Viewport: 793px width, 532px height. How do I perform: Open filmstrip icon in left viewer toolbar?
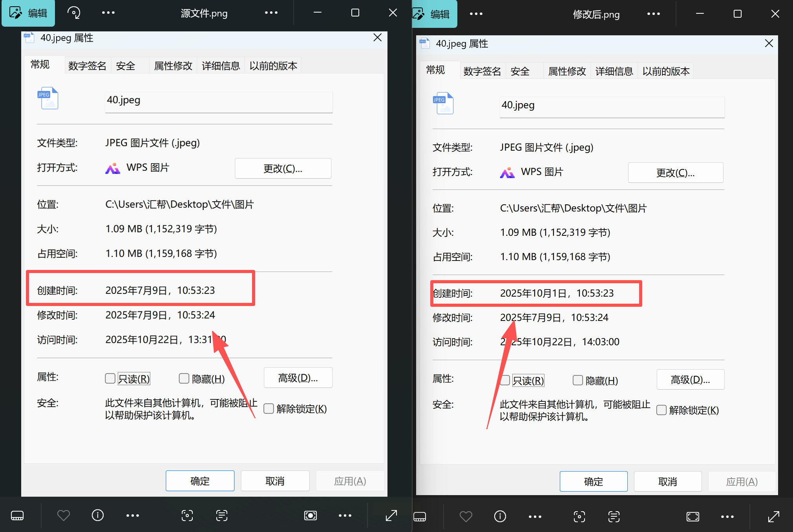[17, 515]
